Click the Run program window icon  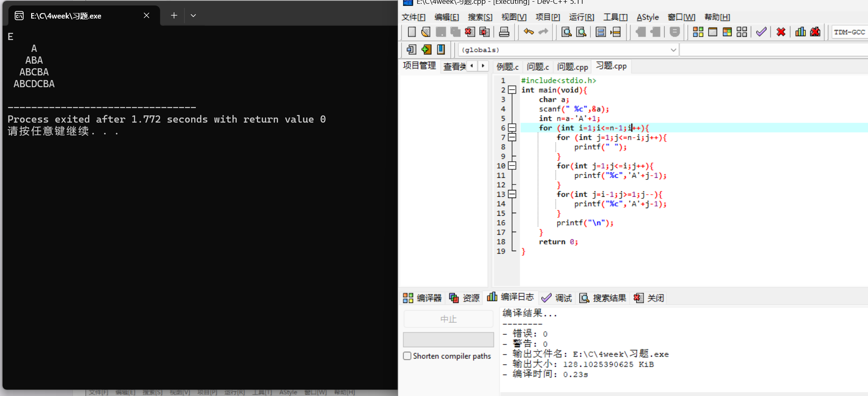pyautogui.click(x=713, y=32)
